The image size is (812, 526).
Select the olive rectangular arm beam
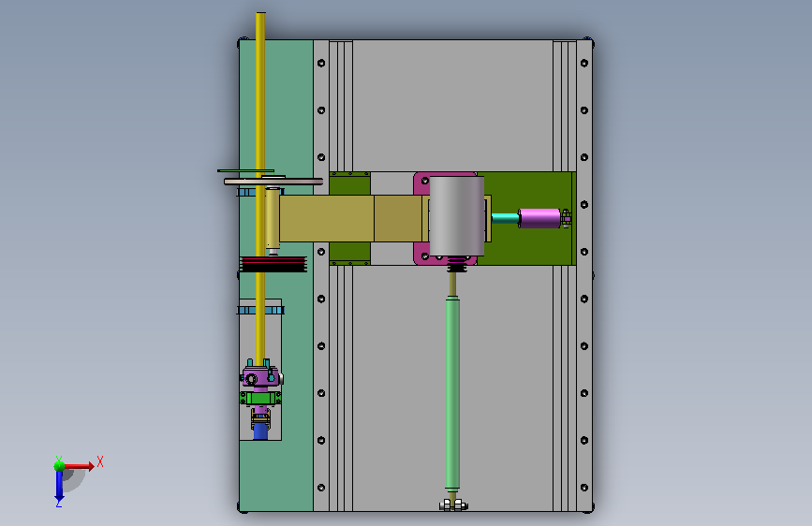[351, 218]
